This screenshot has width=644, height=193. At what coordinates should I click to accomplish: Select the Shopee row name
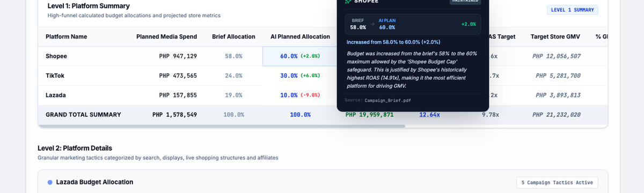[x=56, y=56]
